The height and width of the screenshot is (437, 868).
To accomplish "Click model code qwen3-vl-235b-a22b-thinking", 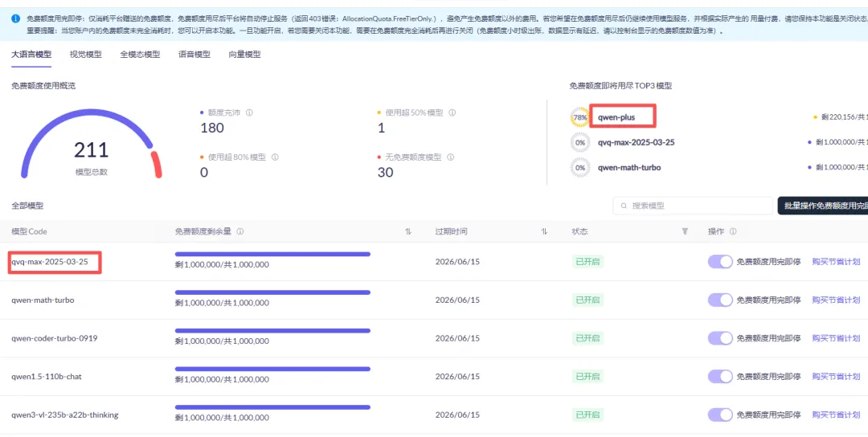I will tap(65, 415).
